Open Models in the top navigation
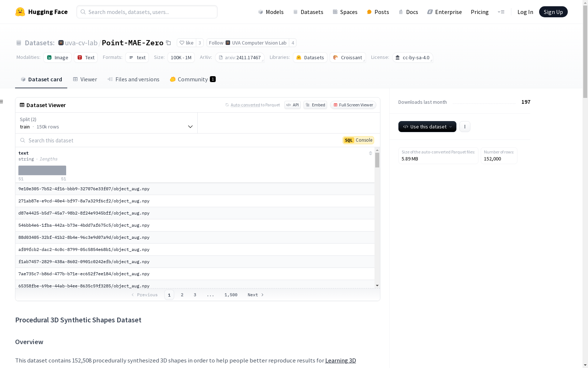This screenshot has width=588, height=368. click(271, 12)
